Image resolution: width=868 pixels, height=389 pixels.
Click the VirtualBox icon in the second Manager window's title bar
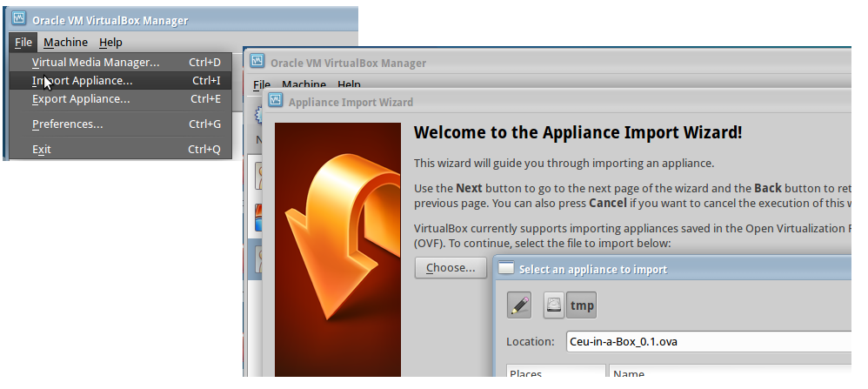pyautogui.click(x=257, y=61)
